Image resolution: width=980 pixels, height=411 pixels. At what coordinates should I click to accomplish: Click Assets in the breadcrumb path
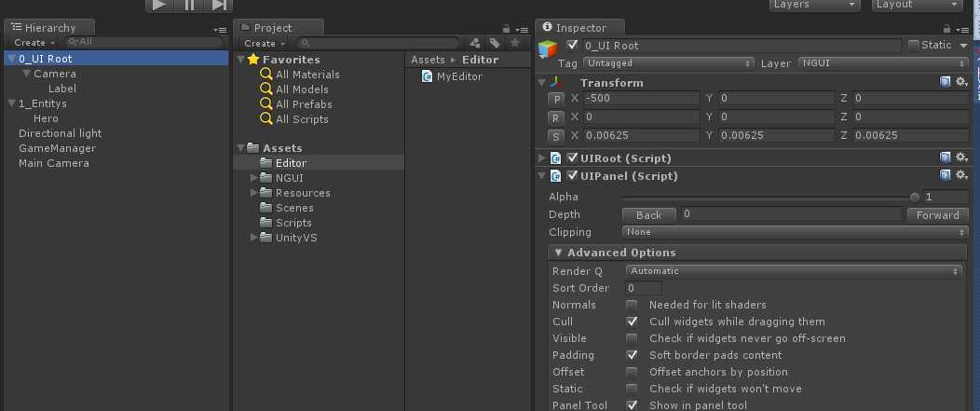coord(429,60)
